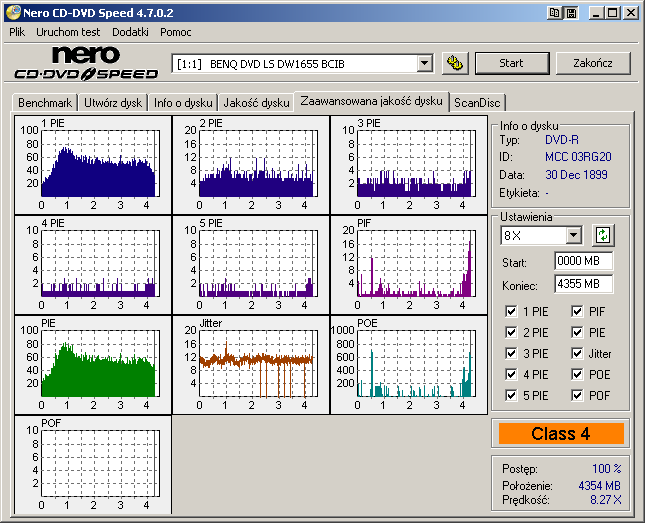The width and height of the screenshot is (645, 523).
Task: Click the save screenshot floppy icon
Action: pos(571,13)
